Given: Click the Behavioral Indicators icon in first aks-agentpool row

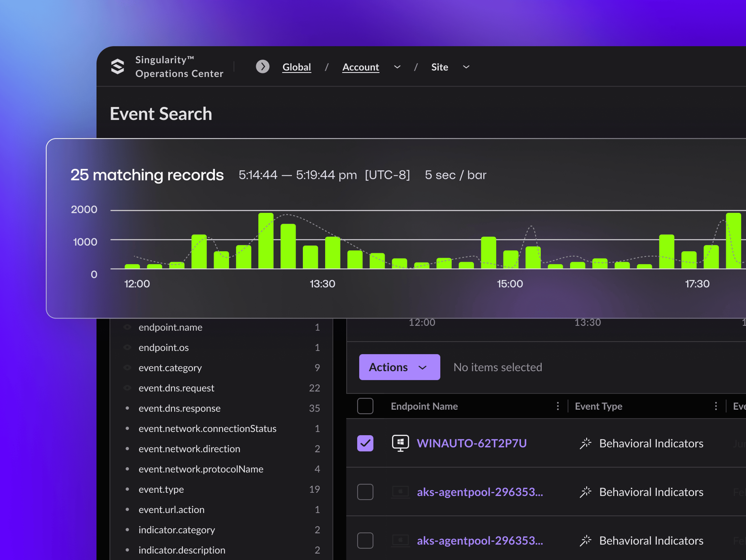Looking at the screenshot, I should (x=585, y=492).
